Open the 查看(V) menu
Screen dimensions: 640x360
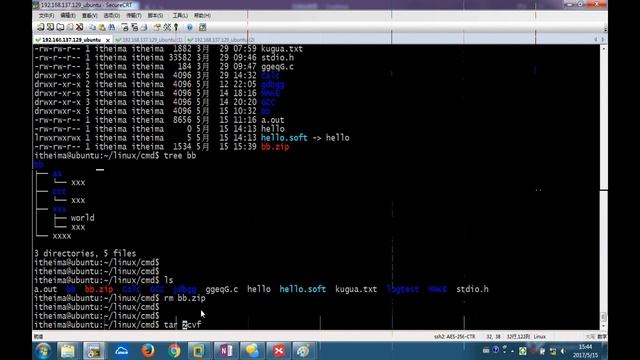coord(89,16)
